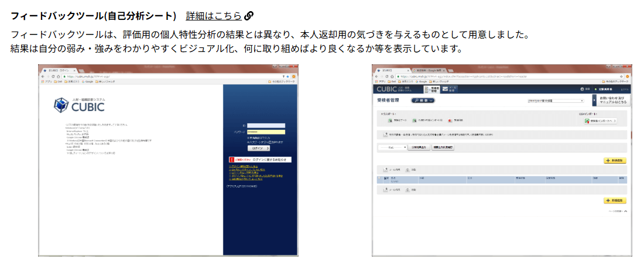Click the reload icon in the 受検者管理 window

click(x=386, y=77)
